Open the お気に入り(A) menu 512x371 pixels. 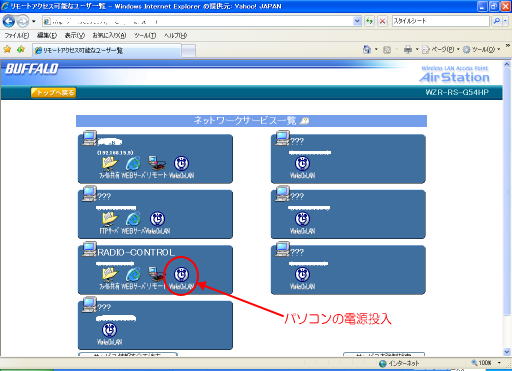tap(109, 35)
